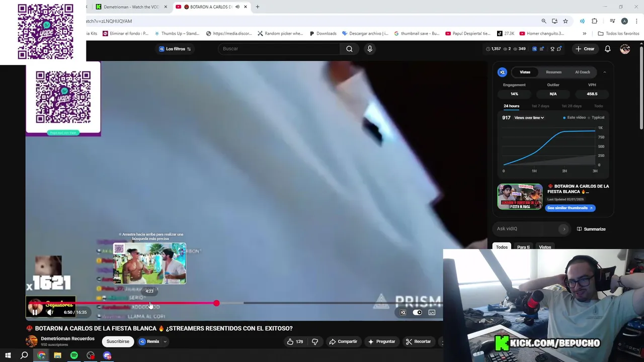Viewport: 644px width, 362px height.
Task: Click the red video progress scrubber handle
Action: [216, 303]
